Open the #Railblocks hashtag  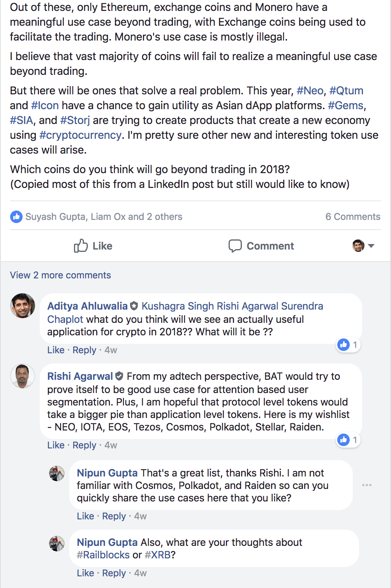click(x=103, y=555)
